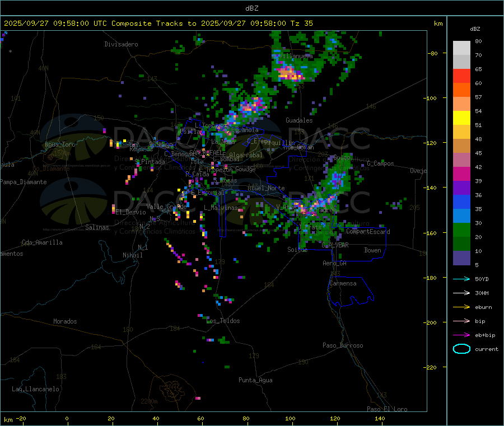
Task: Click the yellow eburn arrow legend
Action: 461,307
